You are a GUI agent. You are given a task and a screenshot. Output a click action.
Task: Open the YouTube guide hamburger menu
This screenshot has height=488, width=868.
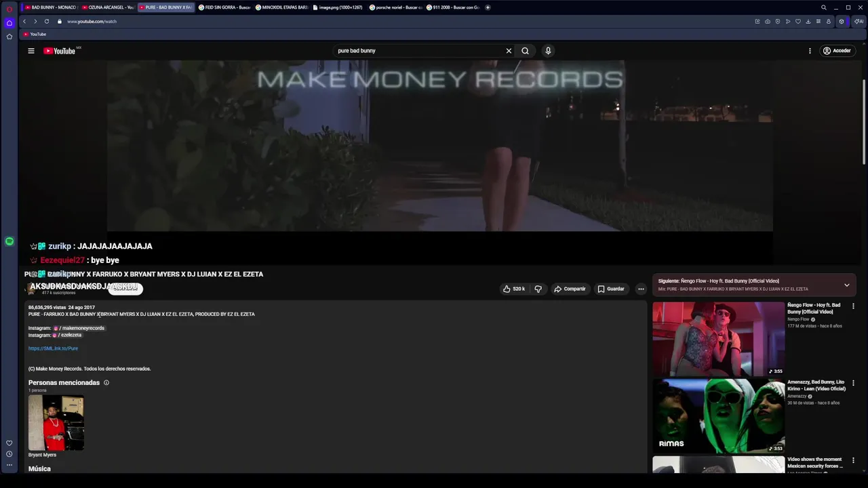coord(31,51)
